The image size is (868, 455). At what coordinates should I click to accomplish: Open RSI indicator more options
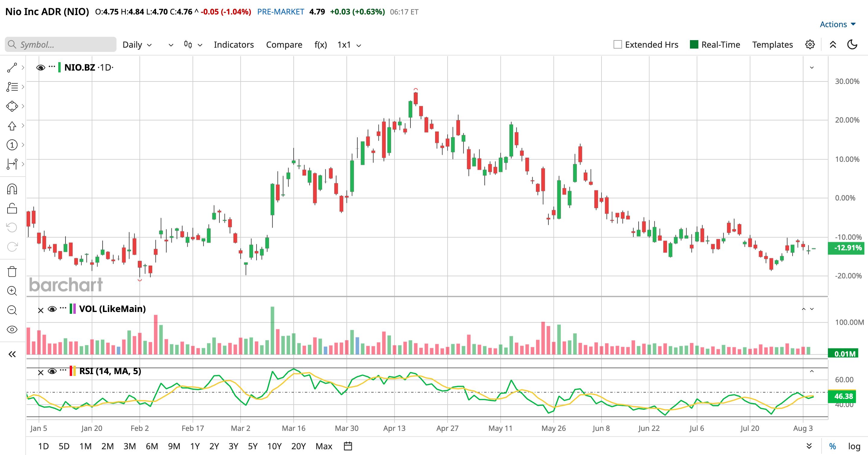tap(63, 371)
